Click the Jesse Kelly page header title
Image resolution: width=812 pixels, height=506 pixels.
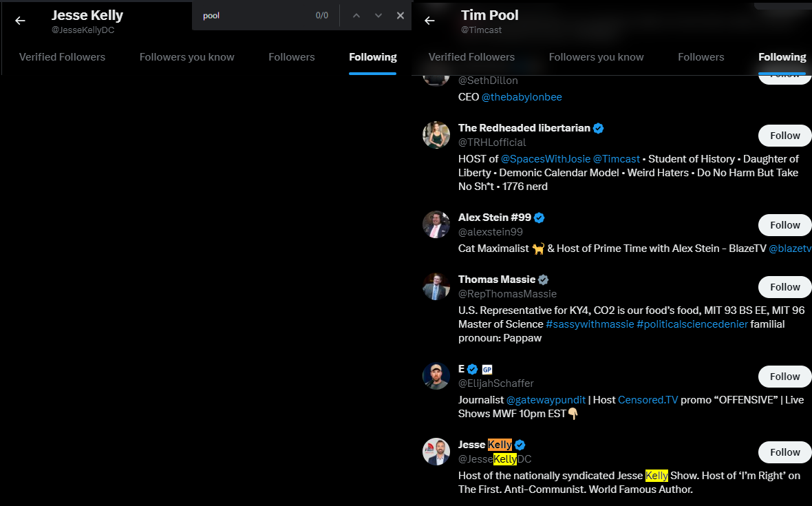[87, 16]
